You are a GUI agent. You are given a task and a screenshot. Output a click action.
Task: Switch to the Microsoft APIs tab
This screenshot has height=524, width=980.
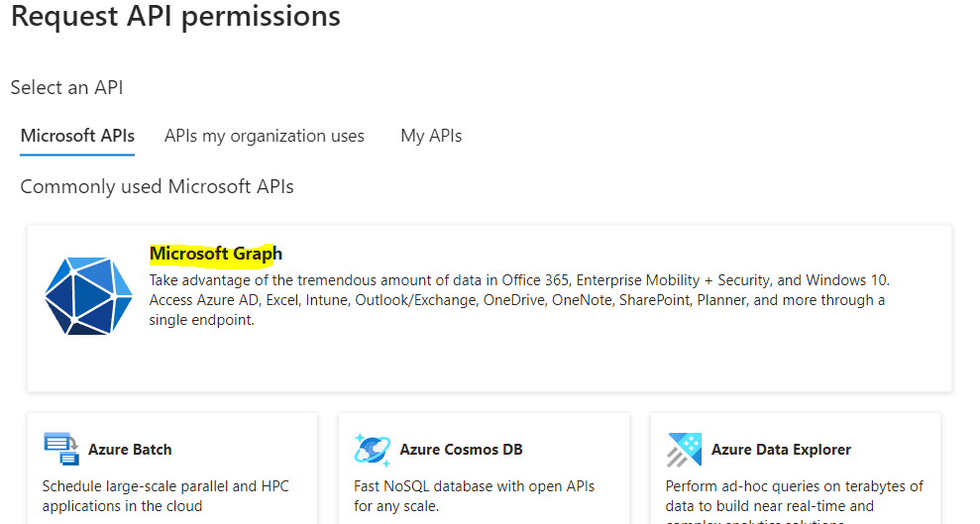77,136
